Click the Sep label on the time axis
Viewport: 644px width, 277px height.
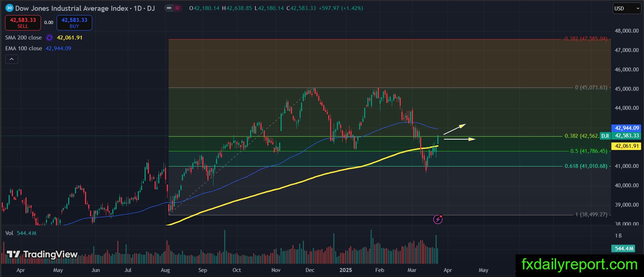203,270
